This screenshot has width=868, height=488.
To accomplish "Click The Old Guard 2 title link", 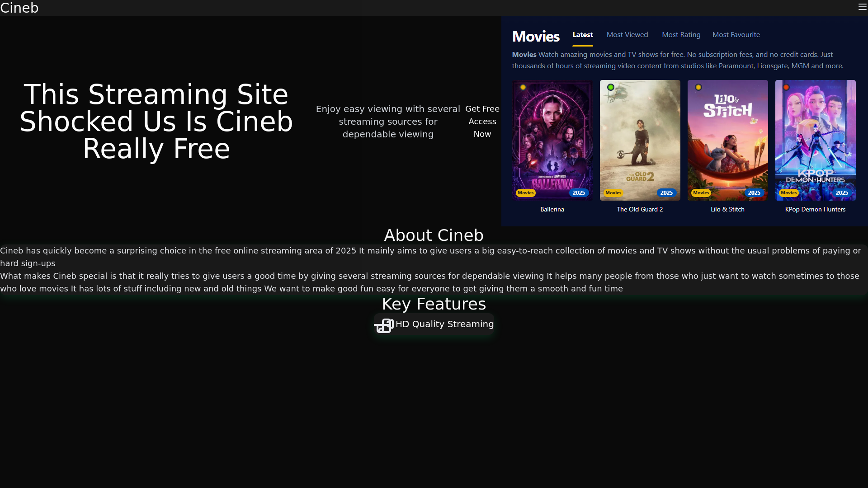I will [640, 209].
